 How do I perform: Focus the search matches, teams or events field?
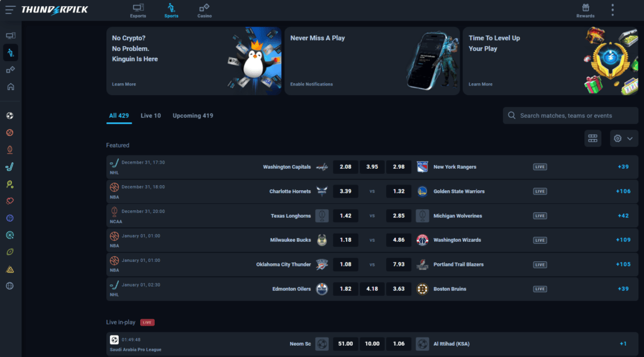[x=570, y=116]
